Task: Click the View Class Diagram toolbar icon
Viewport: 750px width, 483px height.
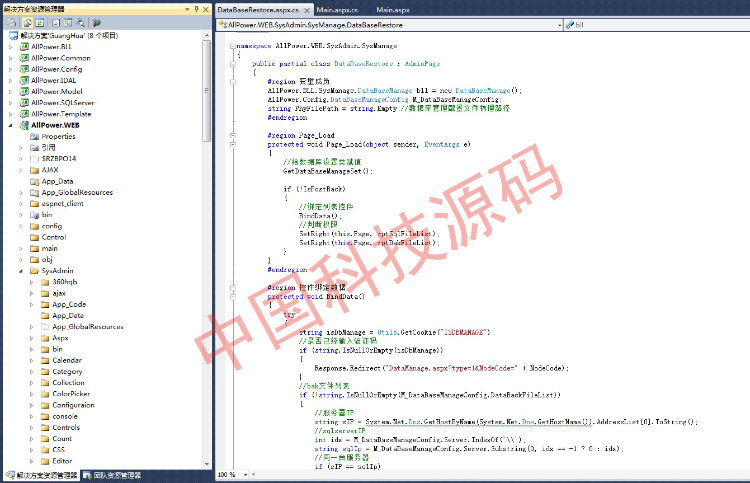Action: pos(96,21)
